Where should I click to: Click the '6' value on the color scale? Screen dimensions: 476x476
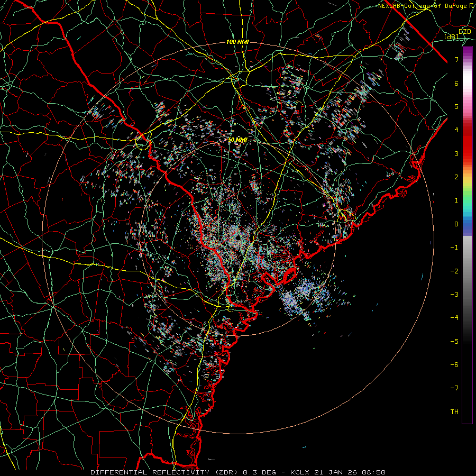tap(456, 83)
